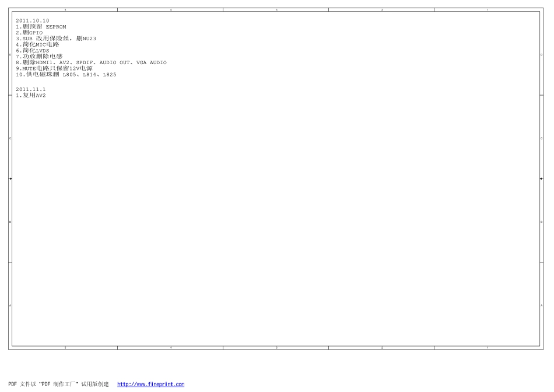
Task: Click the note about simplifying LVDS
Action: (x=33, y=51)
